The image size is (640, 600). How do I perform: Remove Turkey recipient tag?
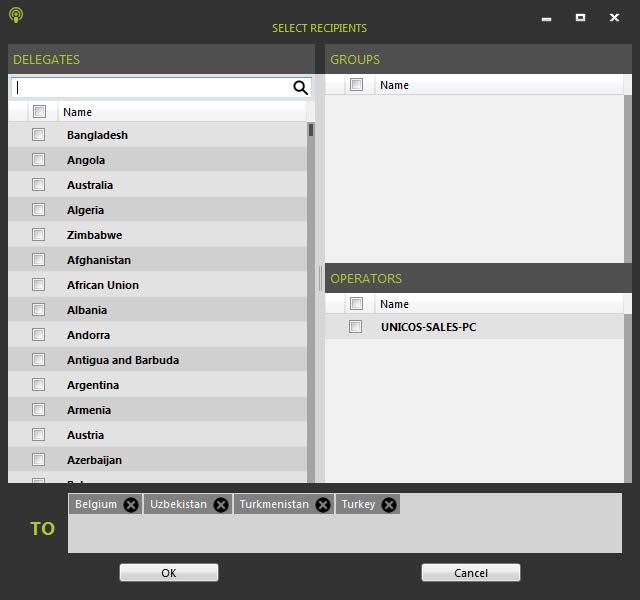(389, 505)
